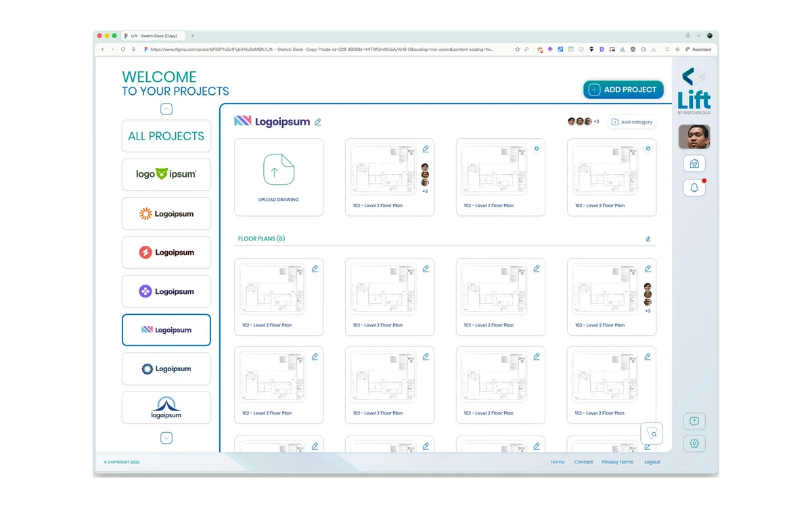This screenshot has height=508, width=812.
Task: Open the red lightning Logoipsum project
Action: [x=166, y=253]
